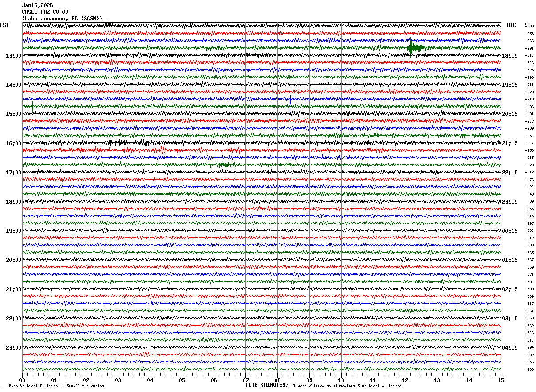Click the minute 15 axis tick label

coord(501,380)
